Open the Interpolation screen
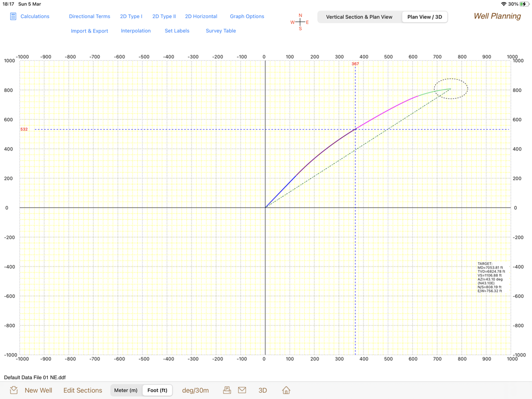The height and width of the screenshot is (399, 532). click(136, 31)
